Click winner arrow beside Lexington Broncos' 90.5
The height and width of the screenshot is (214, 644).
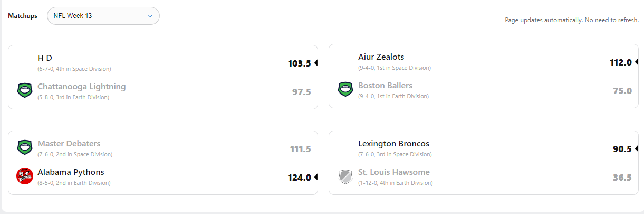click(x=637, y=148)
